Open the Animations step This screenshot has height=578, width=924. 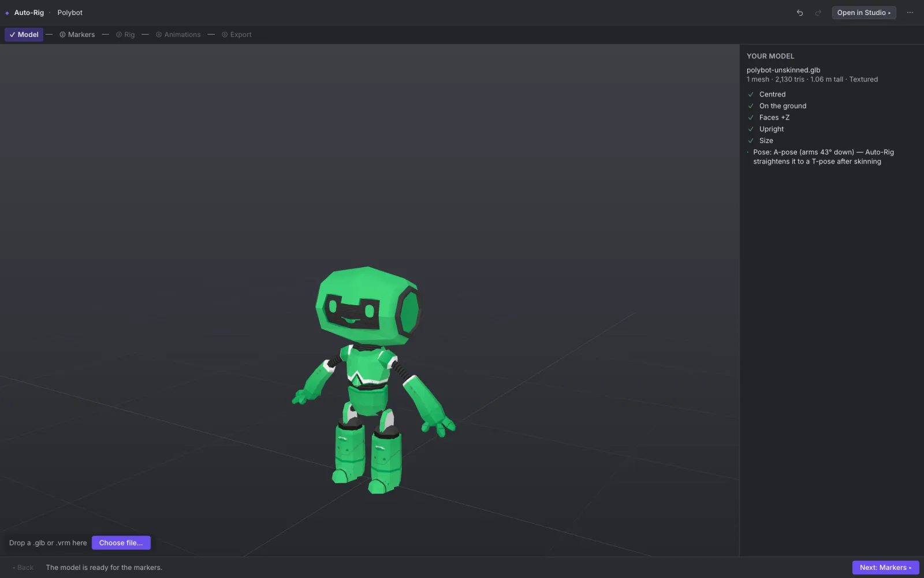[x=178, y=35]
